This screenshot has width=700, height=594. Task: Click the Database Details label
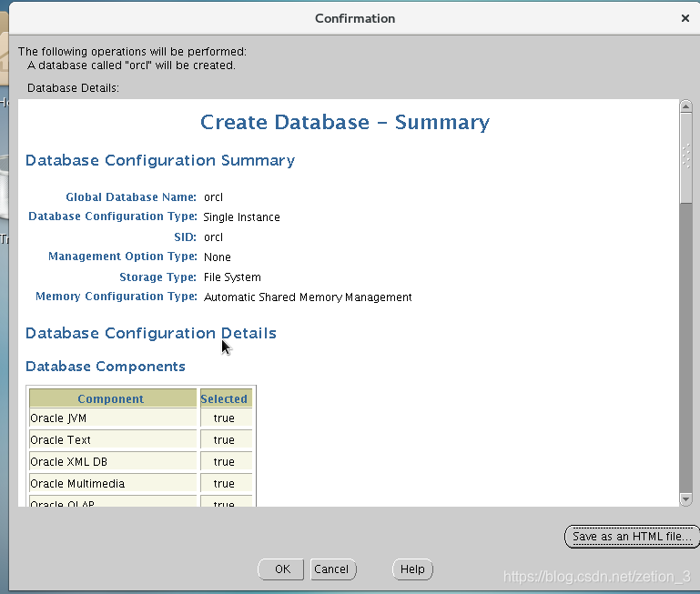[x=73, y=88]
